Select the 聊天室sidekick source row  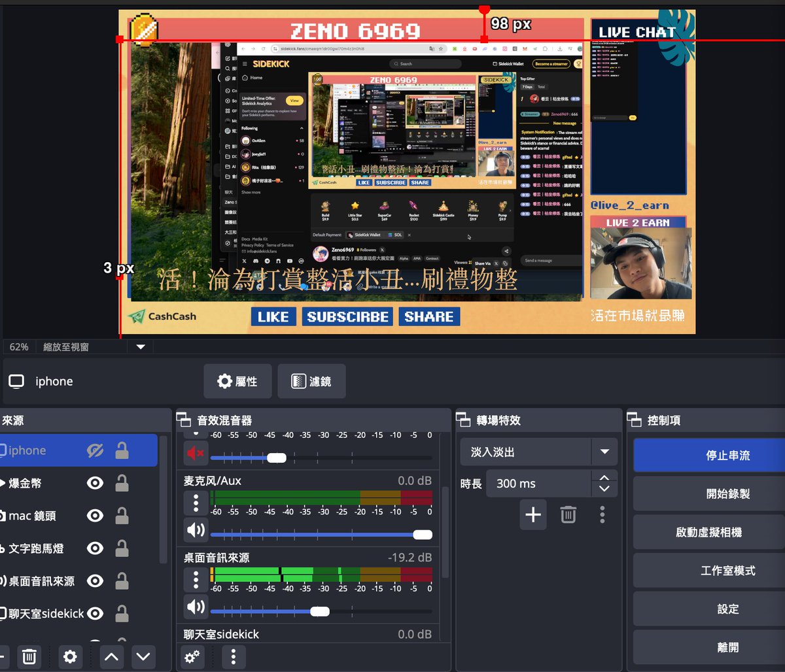click(78, 613)
